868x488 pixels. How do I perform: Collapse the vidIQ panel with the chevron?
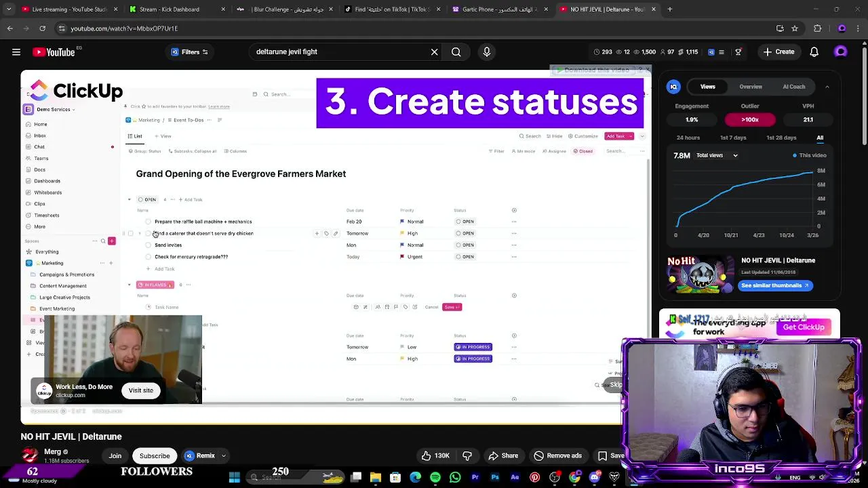[x=827, y=87]
